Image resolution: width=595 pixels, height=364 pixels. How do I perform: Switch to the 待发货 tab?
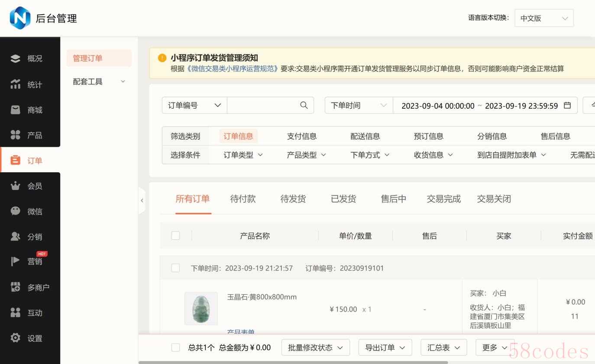(x=293, y=199)
